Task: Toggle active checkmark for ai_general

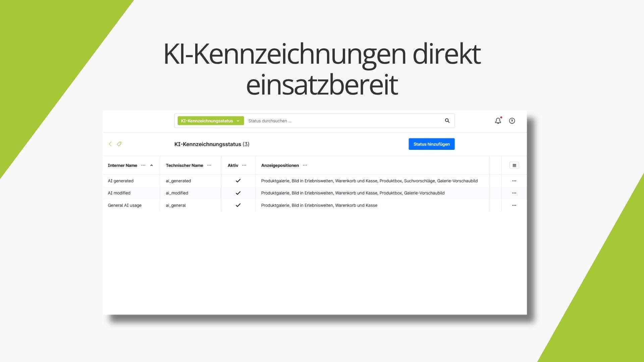Action: 238,205
